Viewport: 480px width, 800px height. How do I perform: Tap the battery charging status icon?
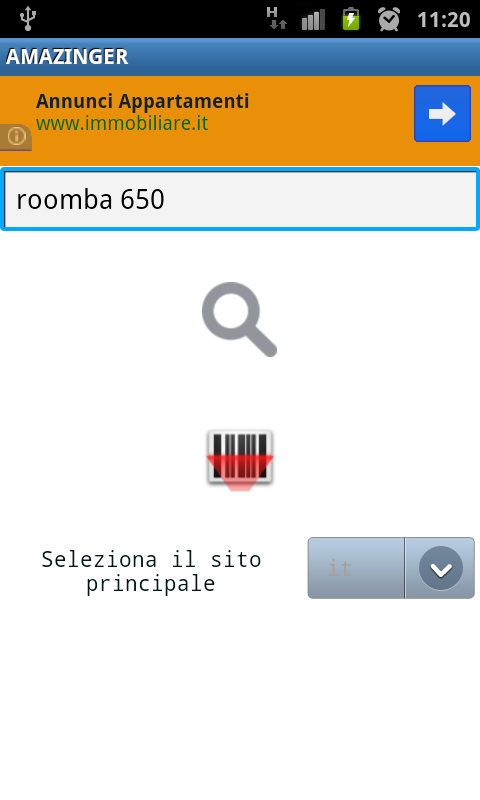click(351, 19)
